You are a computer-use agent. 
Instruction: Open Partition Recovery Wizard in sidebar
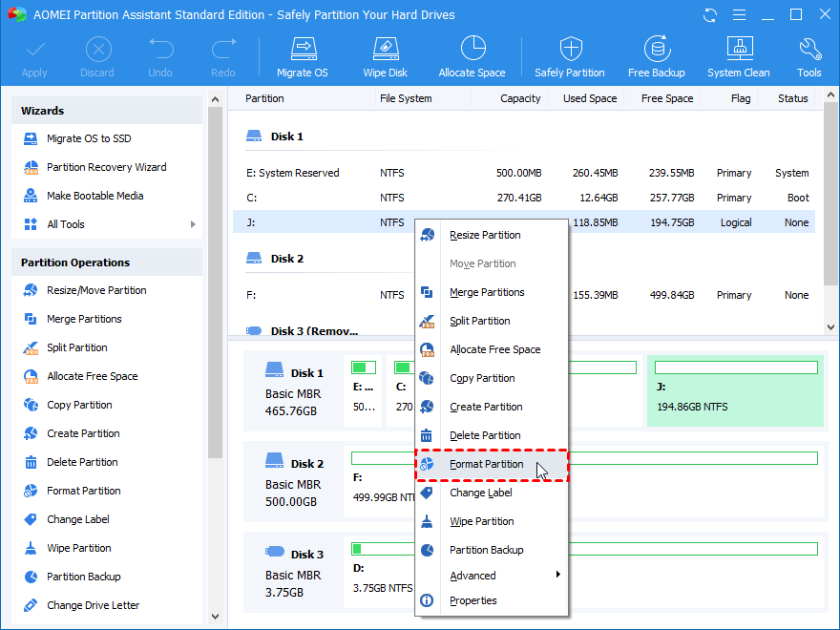(106, 167)
